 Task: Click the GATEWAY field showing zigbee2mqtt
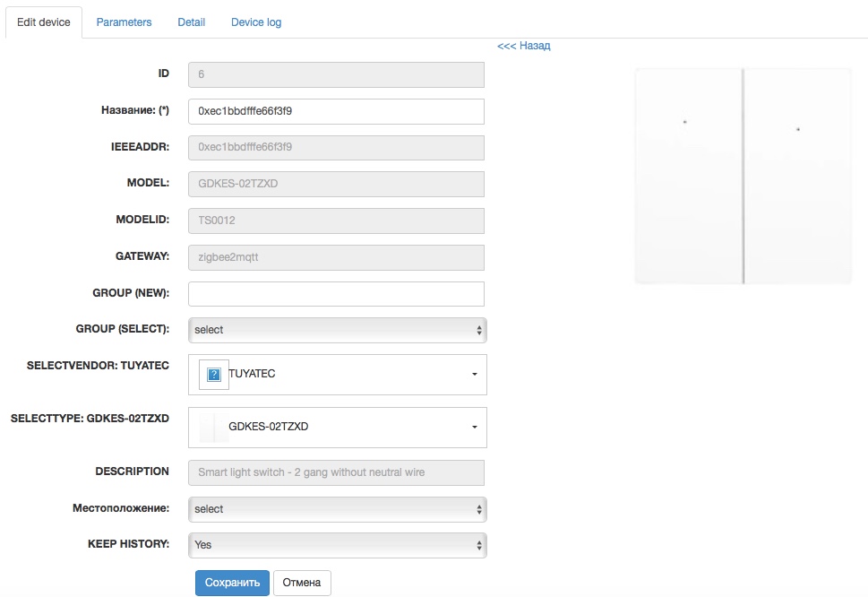point(336,257)
